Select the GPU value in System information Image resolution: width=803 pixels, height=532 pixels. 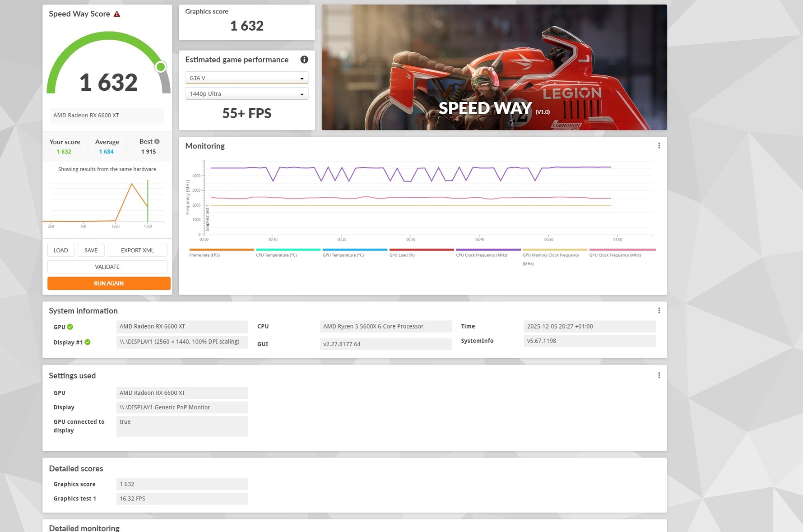(x=182, y=326)
